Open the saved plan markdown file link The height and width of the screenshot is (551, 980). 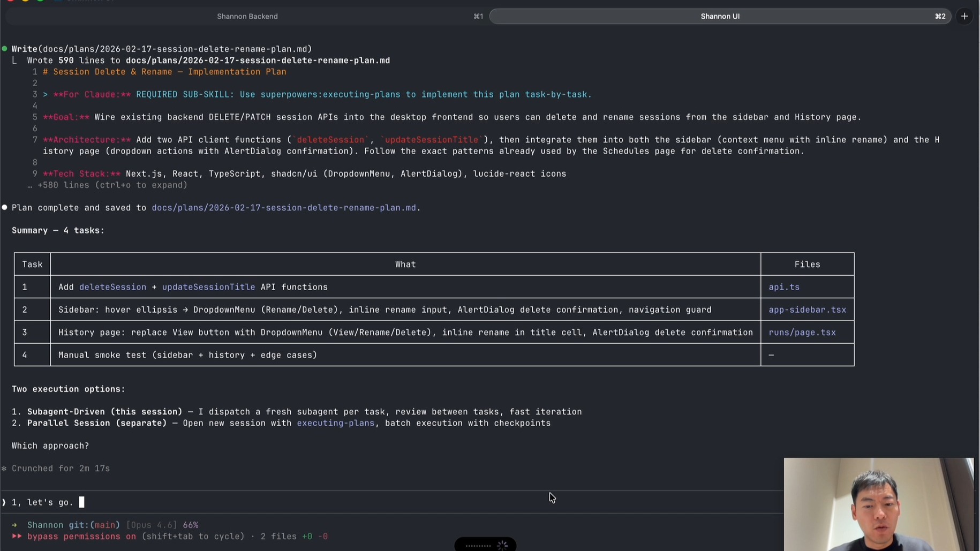click(283, 208)
